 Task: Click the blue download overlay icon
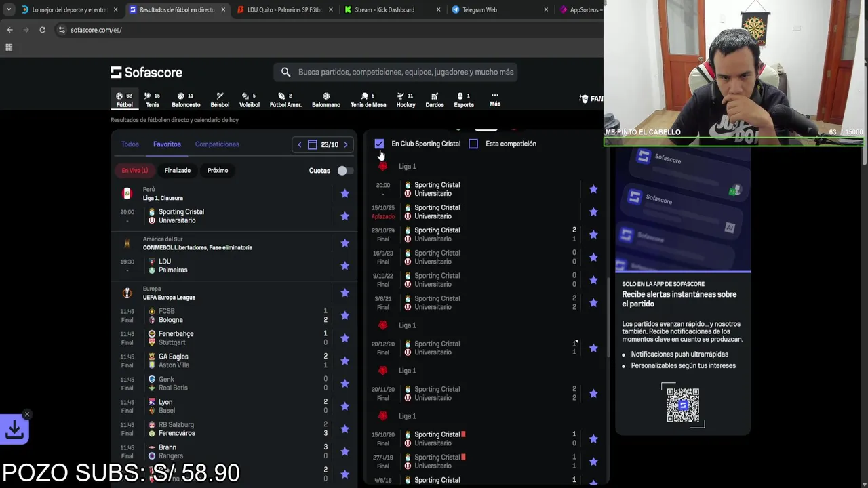point(14,428)
